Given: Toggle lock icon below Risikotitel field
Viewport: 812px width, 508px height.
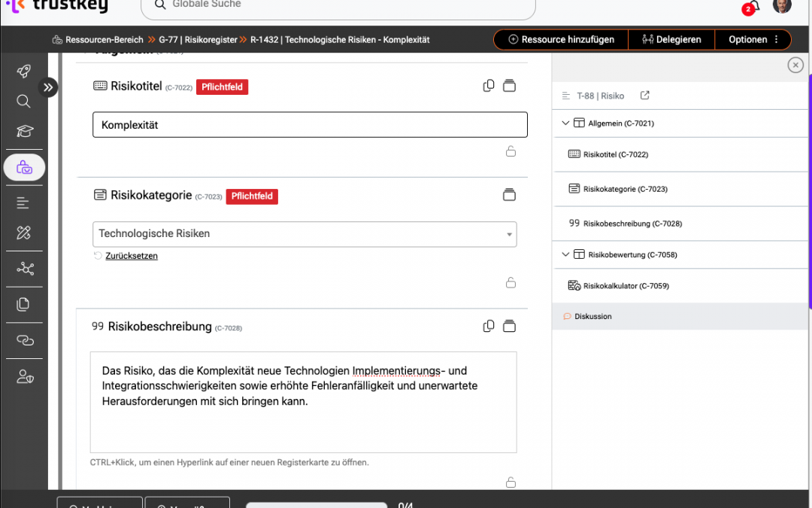Looking at the screenshot, I should 511,151.
